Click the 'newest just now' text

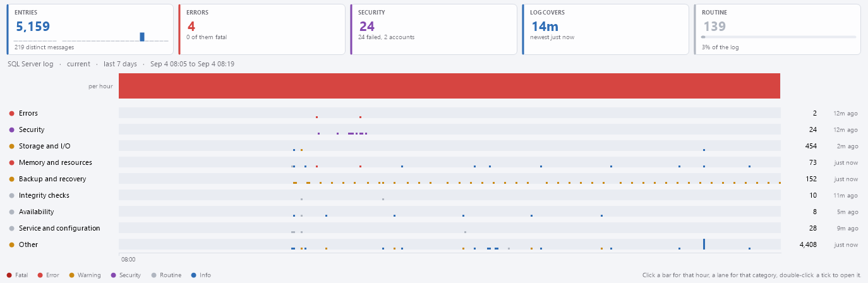click(x=552, y=37)
